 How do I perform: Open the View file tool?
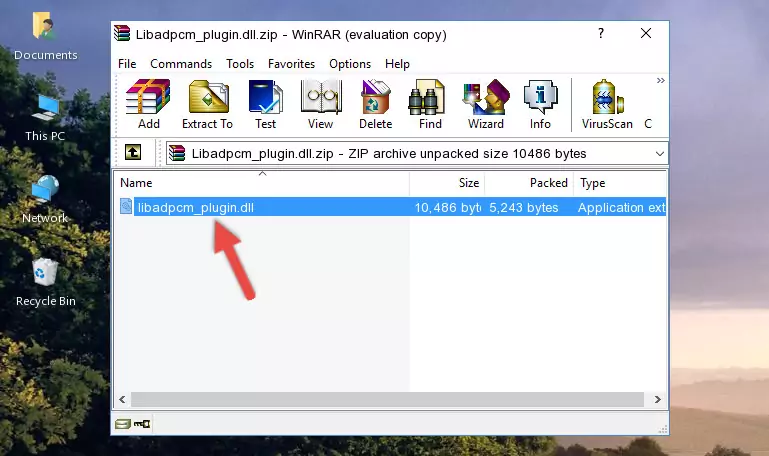pos(321,104)
